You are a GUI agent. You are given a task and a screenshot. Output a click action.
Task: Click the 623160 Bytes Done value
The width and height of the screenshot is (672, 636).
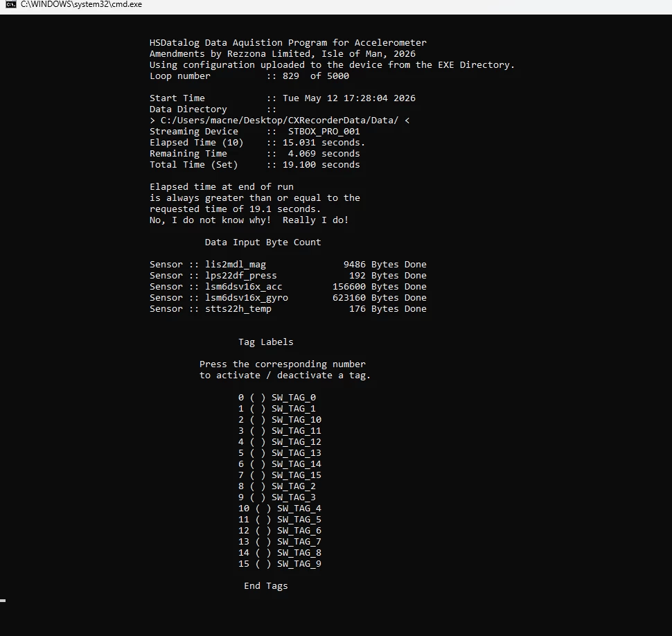pos(380,298)
